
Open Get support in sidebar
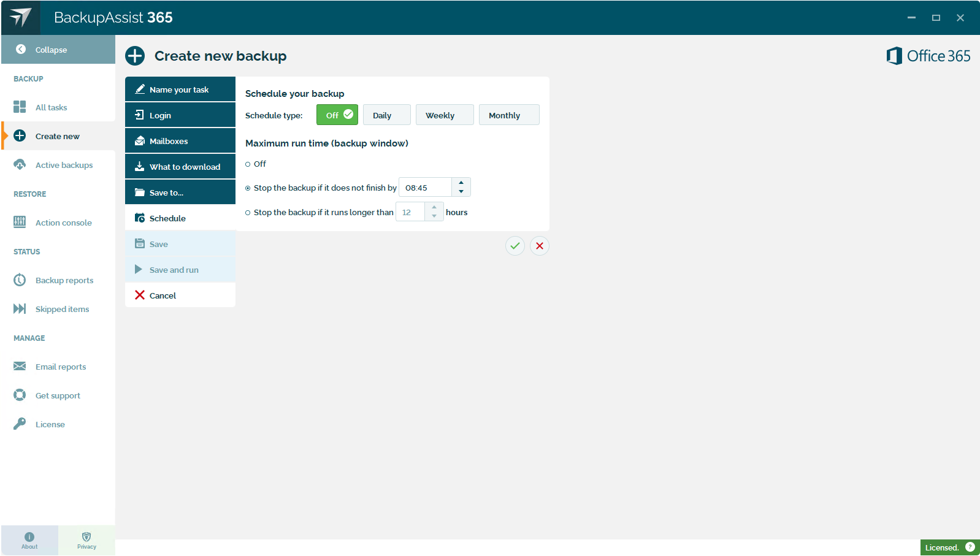[x=58, y=395]
